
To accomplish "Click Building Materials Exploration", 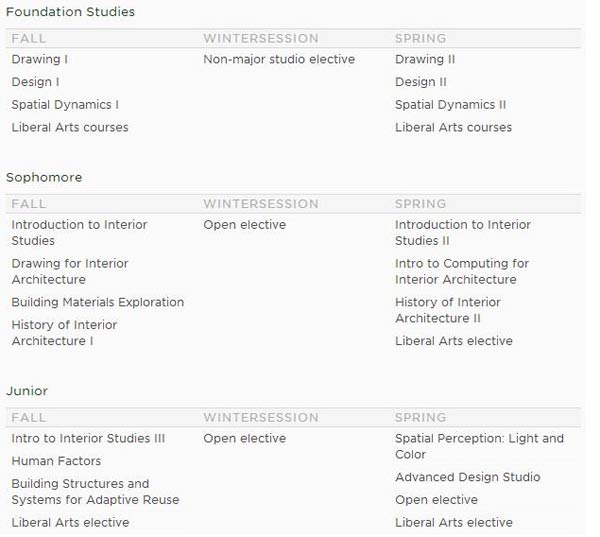I will pos(98,302).
